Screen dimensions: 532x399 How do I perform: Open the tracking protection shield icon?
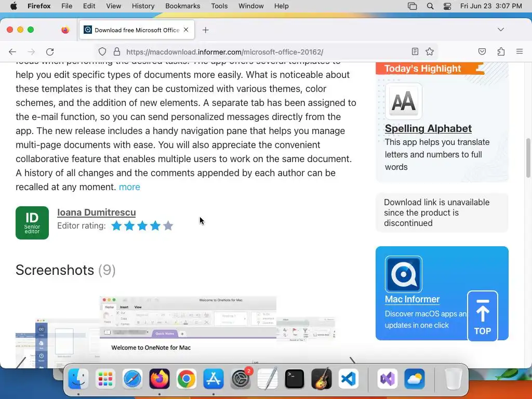[102, 51]
